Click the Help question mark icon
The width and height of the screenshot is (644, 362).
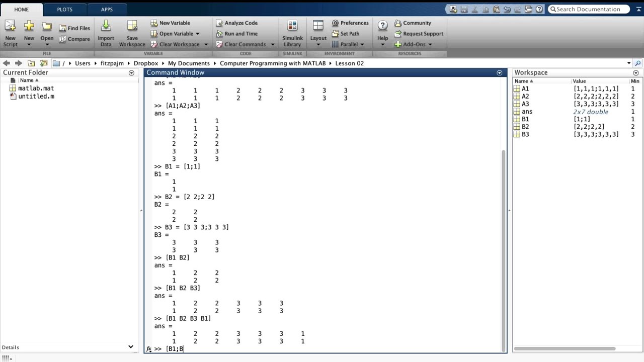pos(382,26)
